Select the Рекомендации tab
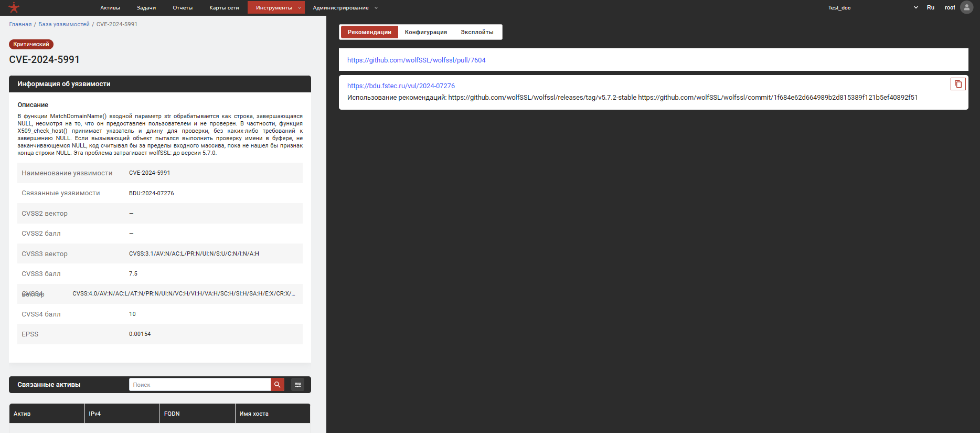The width and height of the screenshot is (980, 433). (x=369, y=32)
